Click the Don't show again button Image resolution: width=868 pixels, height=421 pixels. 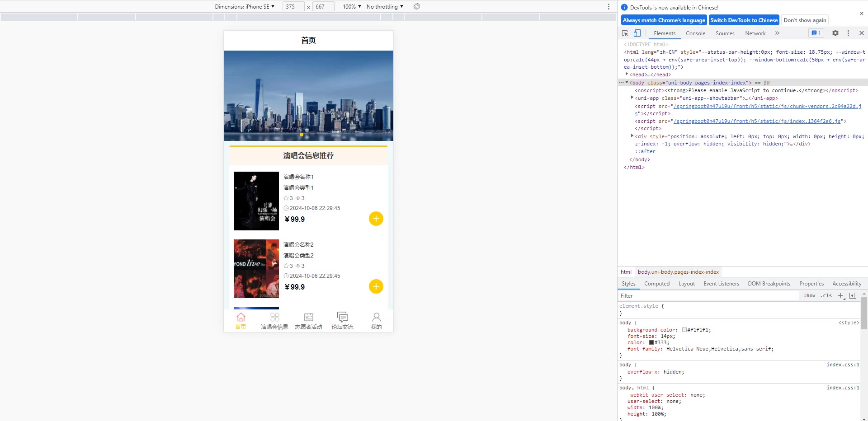coord(805,20)
